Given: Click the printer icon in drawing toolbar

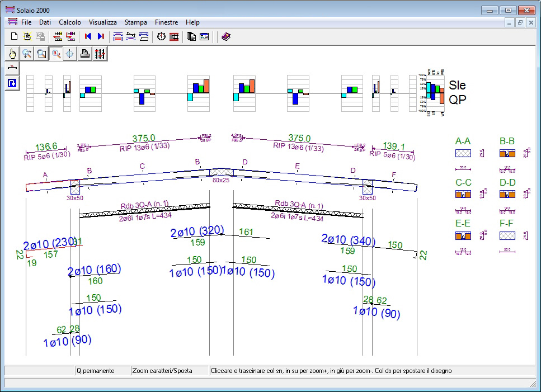Looking at the screenshot, I should (85, 54).
